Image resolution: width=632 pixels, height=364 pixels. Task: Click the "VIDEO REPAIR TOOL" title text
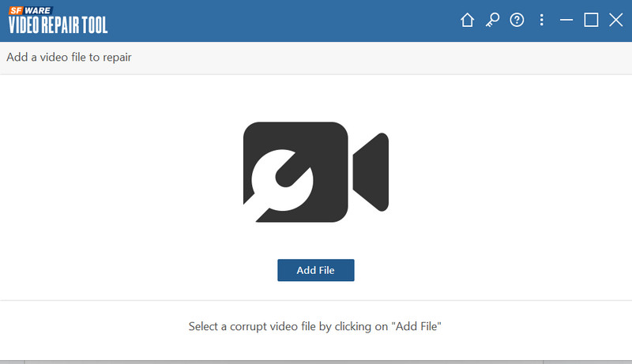pyautogui.click(x=58, y=24)
